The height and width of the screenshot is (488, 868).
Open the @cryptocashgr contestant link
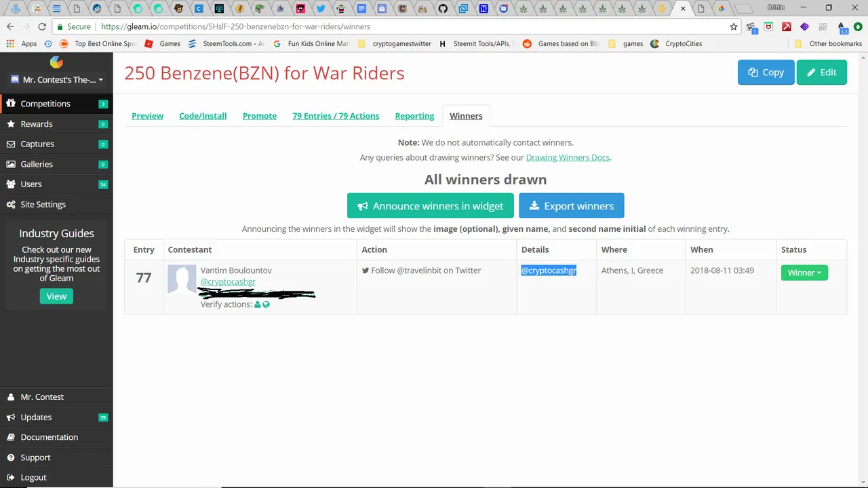click(x=228, y=282)
